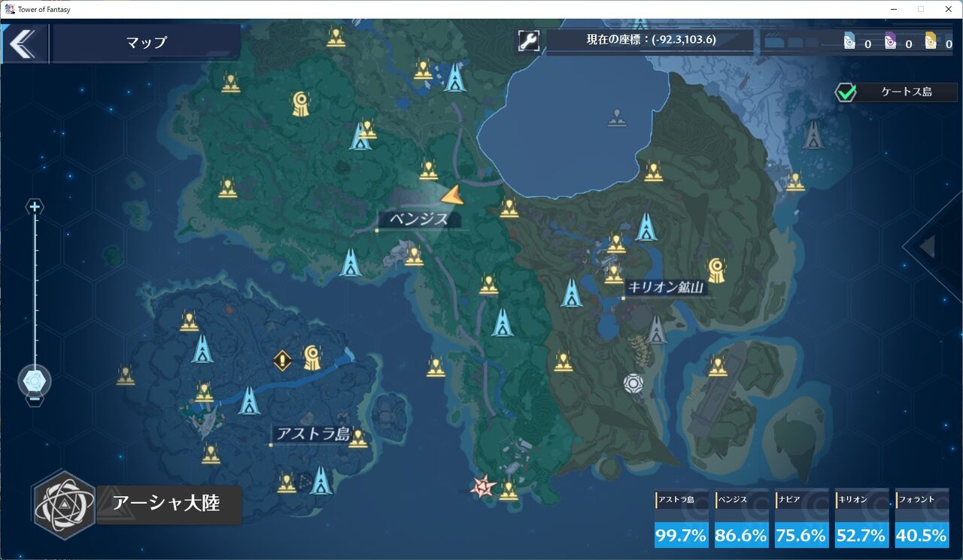This screenshot has width=963, height=560.
Task: Select the westernmost gold spacerift icon
Action: click(126, 375)
